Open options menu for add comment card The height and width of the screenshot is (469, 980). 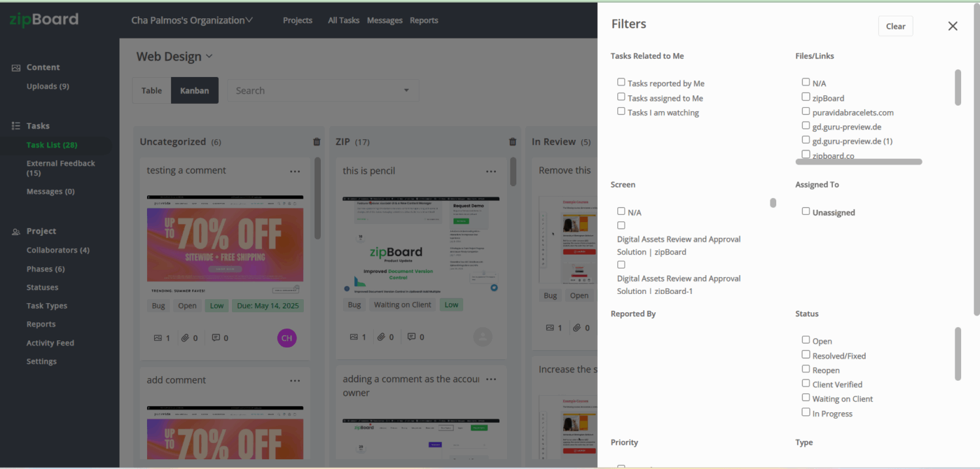pyautogui.click(x=295, y=381)
